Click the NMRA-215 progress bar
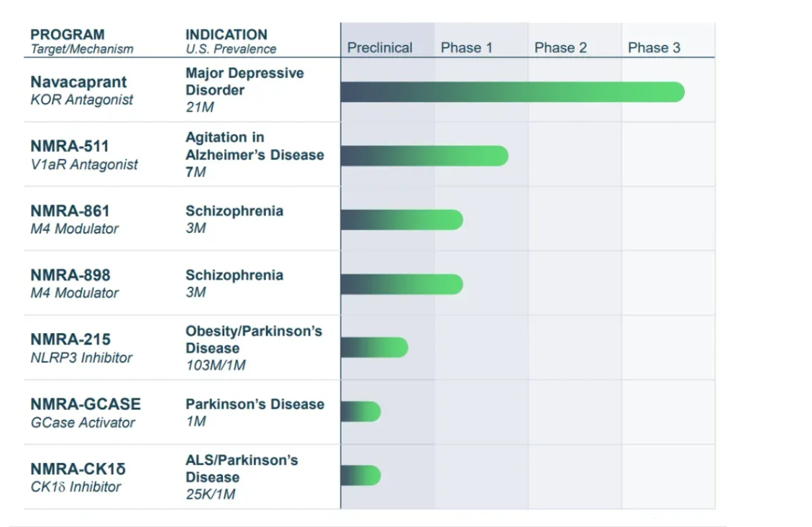The width and height of the screenshot is (812, 527). coord(374,347)
